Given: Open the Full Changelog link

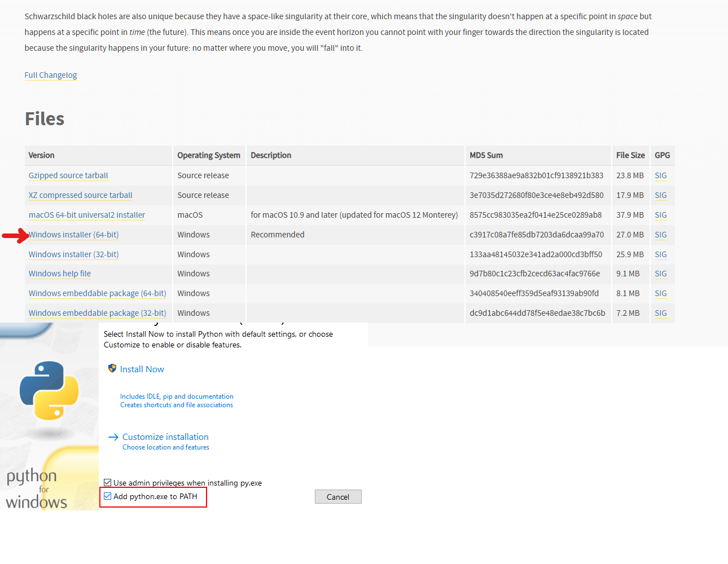Looking at the screenshot, I should tap(51, 75).
